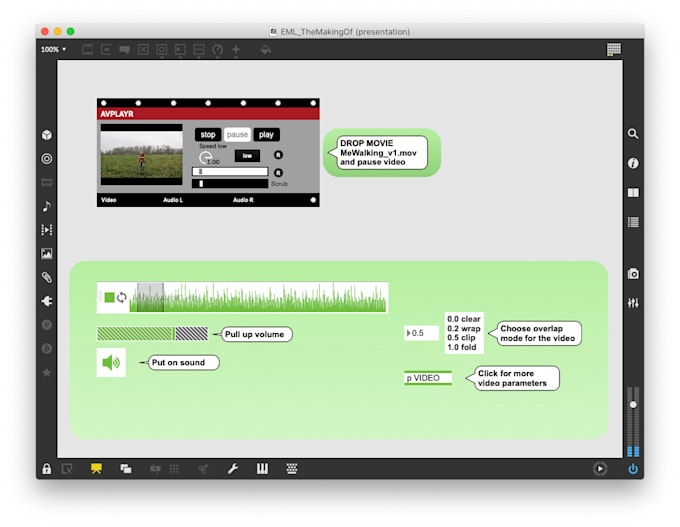Viewport: 680px width, 527px height.
Task: Click the green audio waveform display
Action: [260, 297]
